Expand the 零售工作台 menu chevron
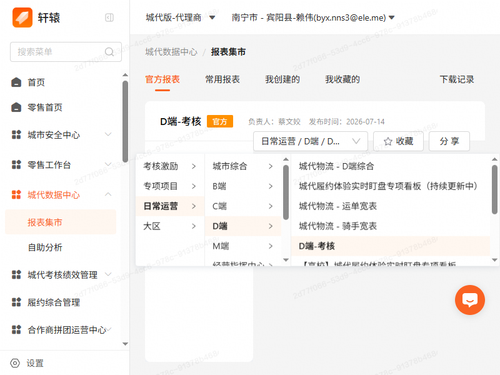 (x=108, y=164)
